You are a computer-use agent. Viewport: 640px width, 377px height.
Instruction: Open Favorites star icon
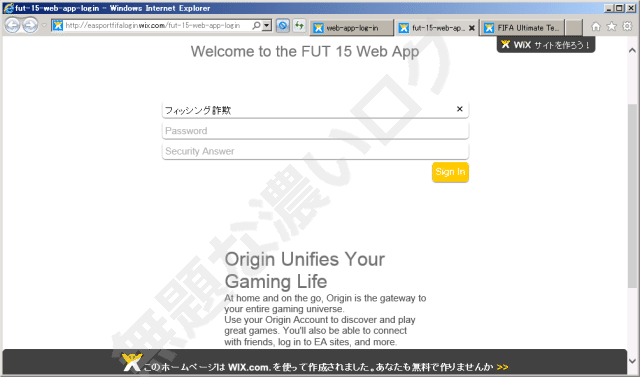coord(611,27)
